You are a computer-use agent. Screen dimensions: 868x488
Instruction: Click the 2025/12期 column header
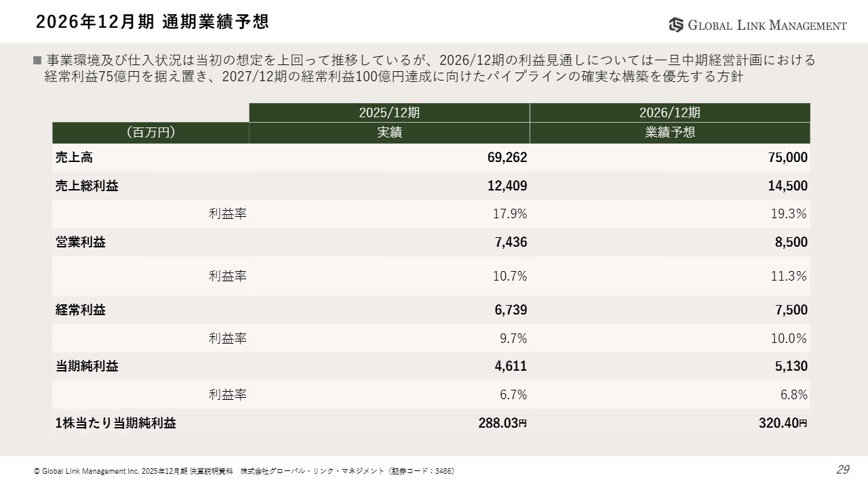pos(389,113)
